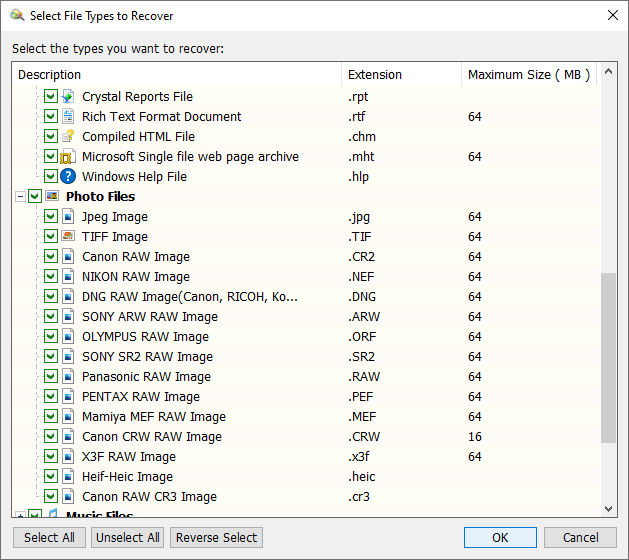Click the Canon RAW CR3 Image icon
Screen dimensions: 629x560
pos(68,497)
